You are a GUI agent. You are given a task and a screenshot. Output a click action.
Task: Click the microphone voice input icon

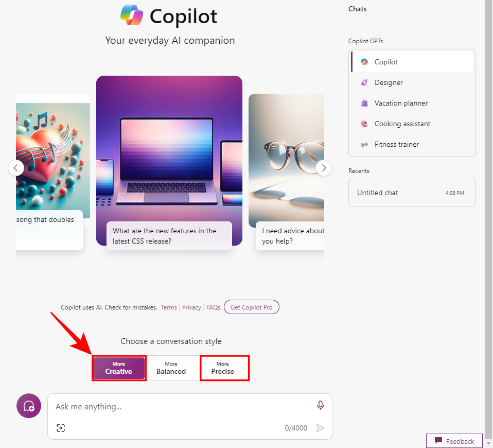pos(321,406)
